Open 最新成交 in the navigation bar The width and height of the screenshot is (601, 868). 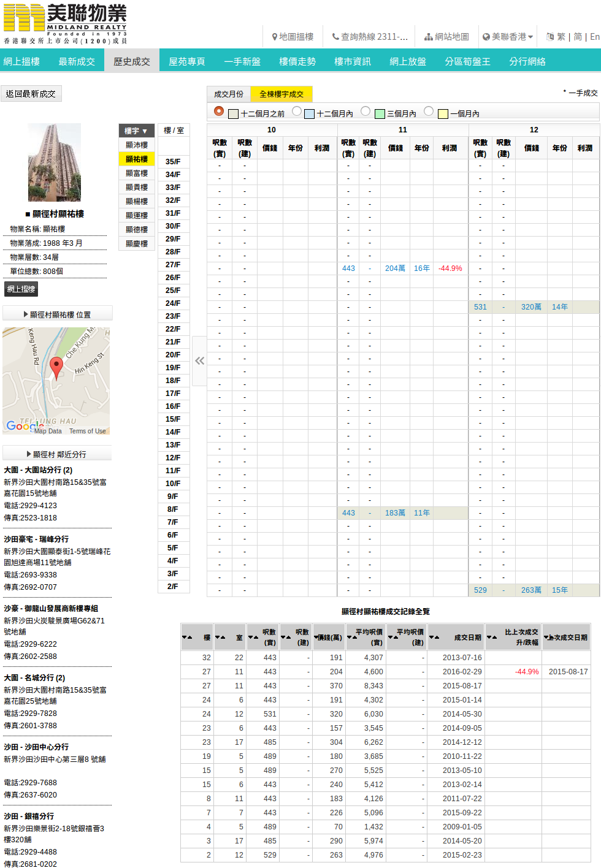pos(77,61)
